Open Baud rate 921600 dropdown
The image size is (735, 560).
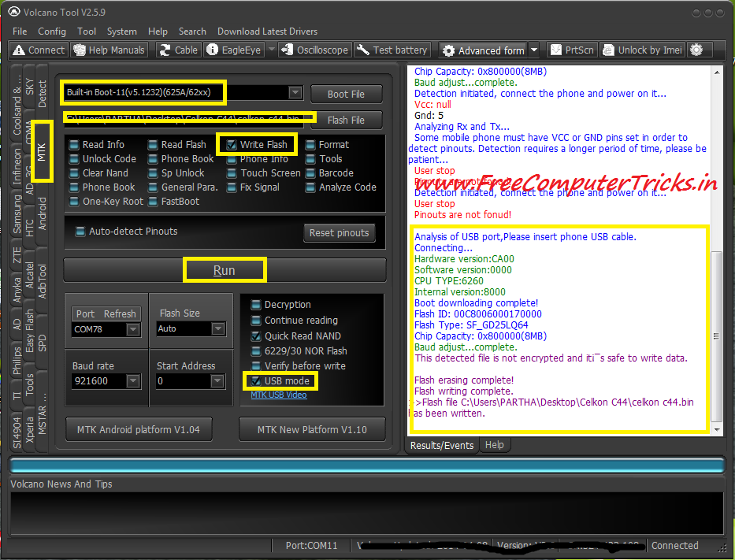[133, 381]
